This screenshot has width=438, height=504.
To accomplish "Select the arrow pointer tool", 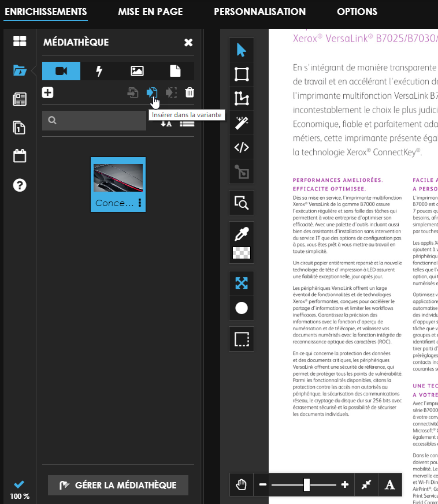I will pyautogui.click(x=242, y=50).
